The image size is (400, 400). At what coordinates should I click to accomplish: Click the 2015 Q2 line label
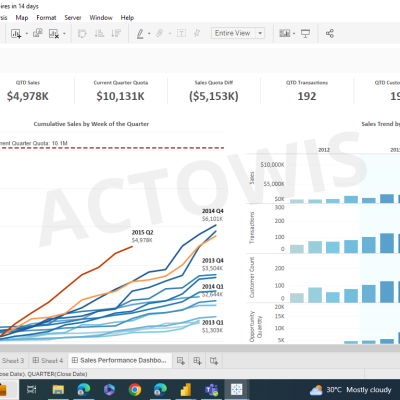(142, 232)
